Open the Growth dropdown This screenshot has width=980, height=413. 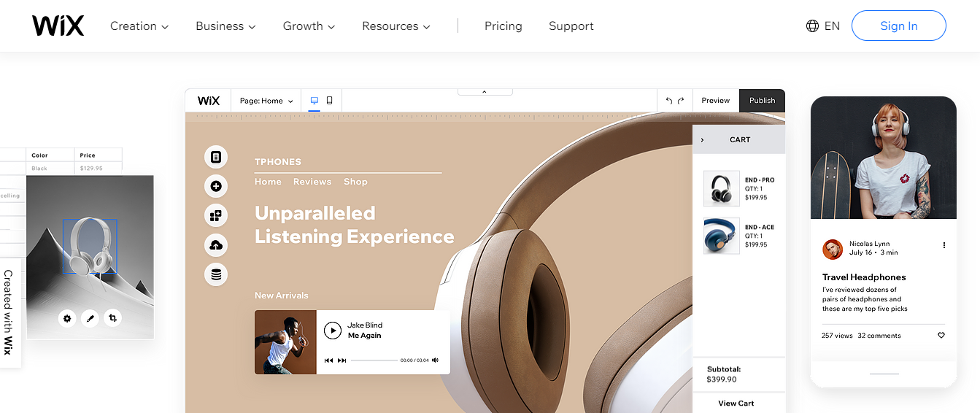pos(309,26)
